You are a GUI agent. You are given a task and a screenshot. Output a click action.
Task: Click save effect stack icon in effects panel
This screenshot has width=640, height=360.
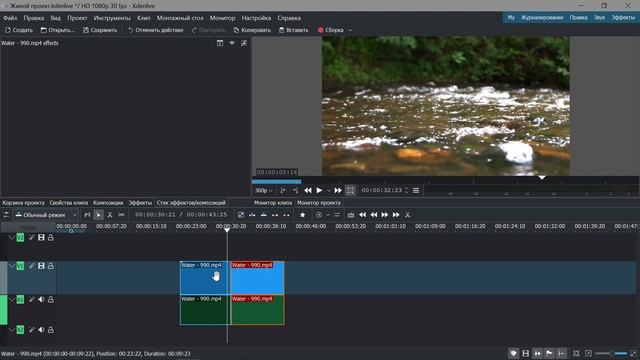tap(244, 43)
